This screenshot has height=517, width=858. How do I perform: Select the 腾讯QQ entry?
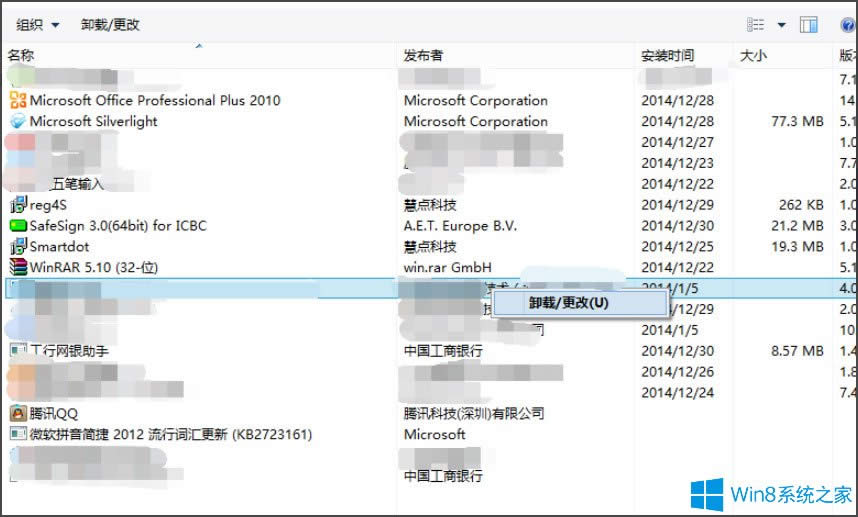[x=54, y=414]
